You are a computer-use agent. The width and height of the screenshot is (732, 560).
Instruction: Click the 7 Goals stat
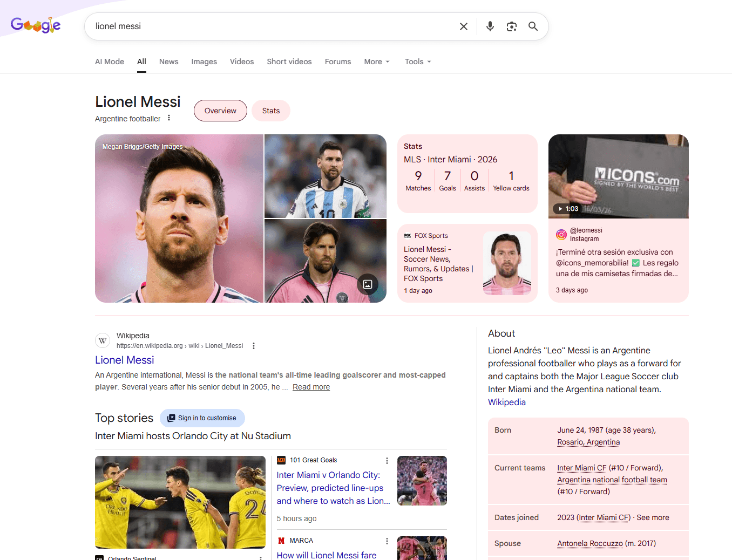[x=448, y=180]
